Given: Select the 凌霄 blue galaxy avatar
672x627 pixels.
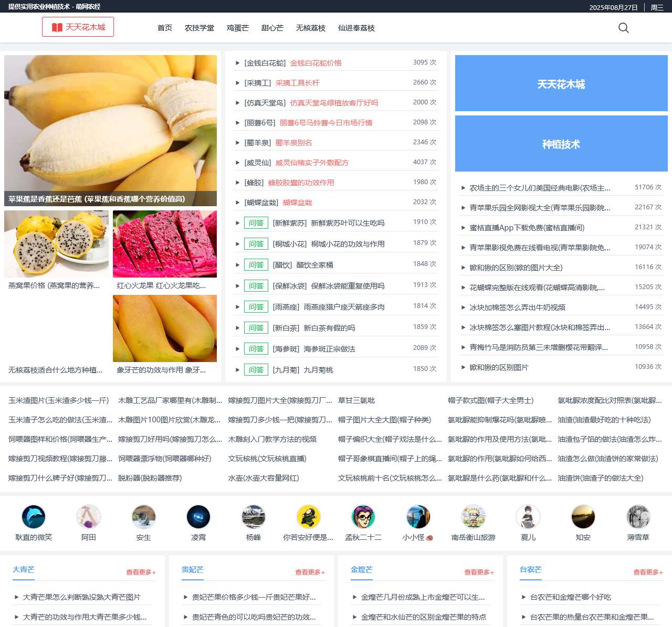Looking at the screenshot, I should (198, 516).
